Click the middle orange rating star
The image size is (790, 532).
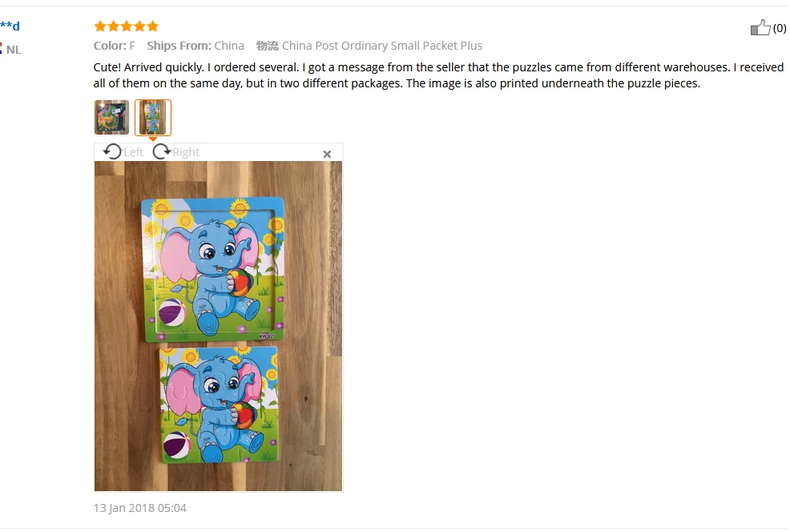[x=127, y=26]
